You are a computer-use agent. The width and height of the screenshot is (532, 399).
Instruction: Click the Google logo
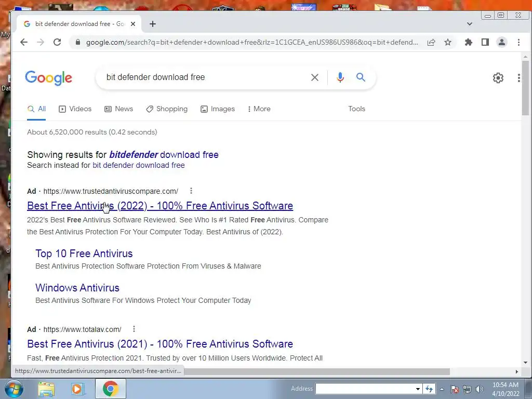tap(48, 78)
